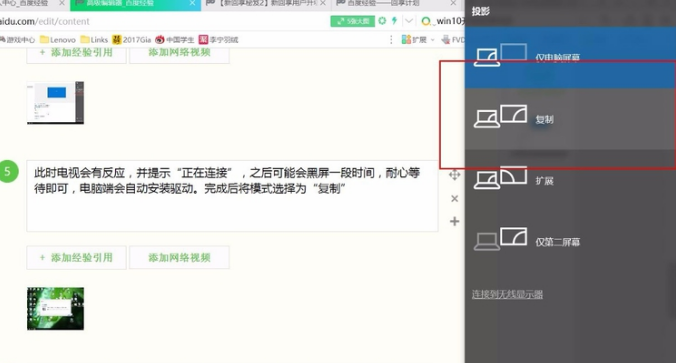Expand the chevron dropdown beside the lightning icon
The width and height of the screenshot is (676, 363).
(409, 21)
